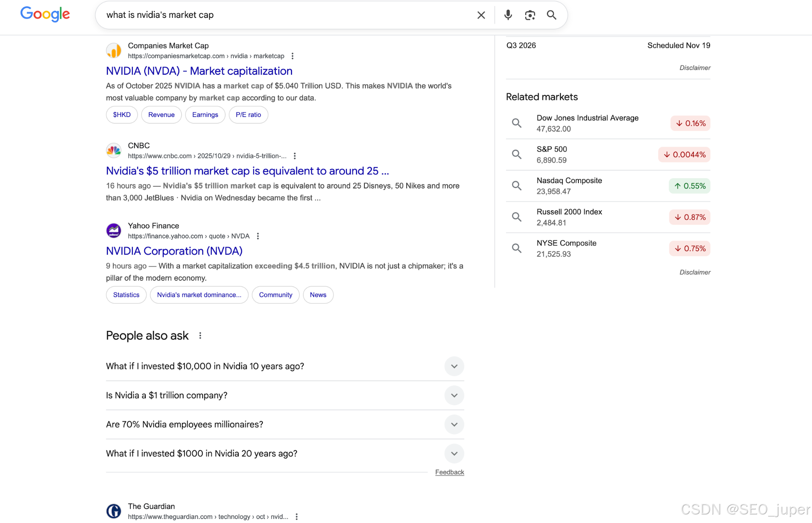Click the magnifier search submit icon

[551, 15]
